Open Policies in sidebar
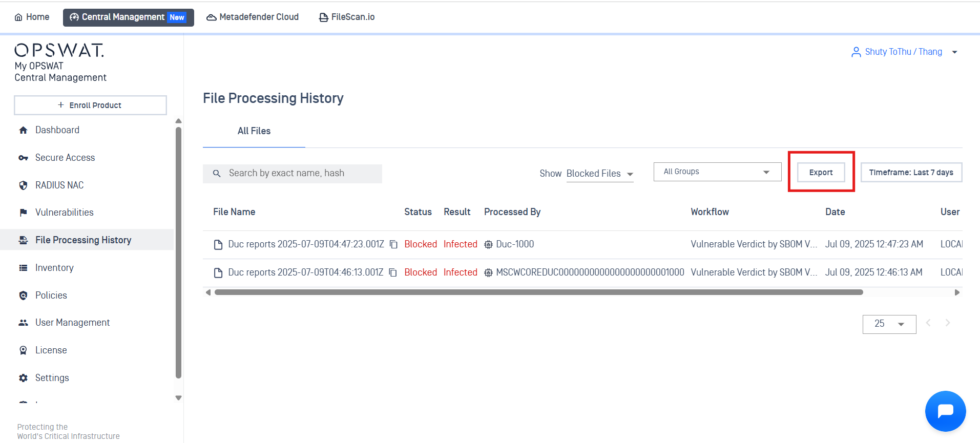The height and width of the screenshot is (443, 980). pyautogui.click(x=51, y=296)
